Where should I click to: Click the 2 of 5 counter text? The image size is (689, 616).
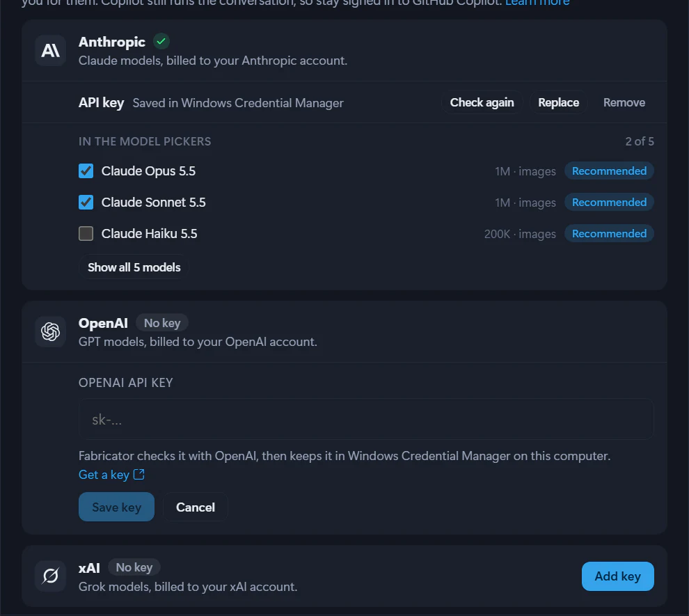point(640,141)
